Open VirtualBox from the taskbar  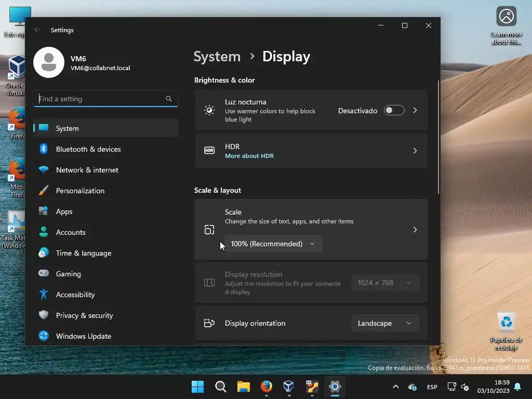pyautogui.click(x=289, y=387)
